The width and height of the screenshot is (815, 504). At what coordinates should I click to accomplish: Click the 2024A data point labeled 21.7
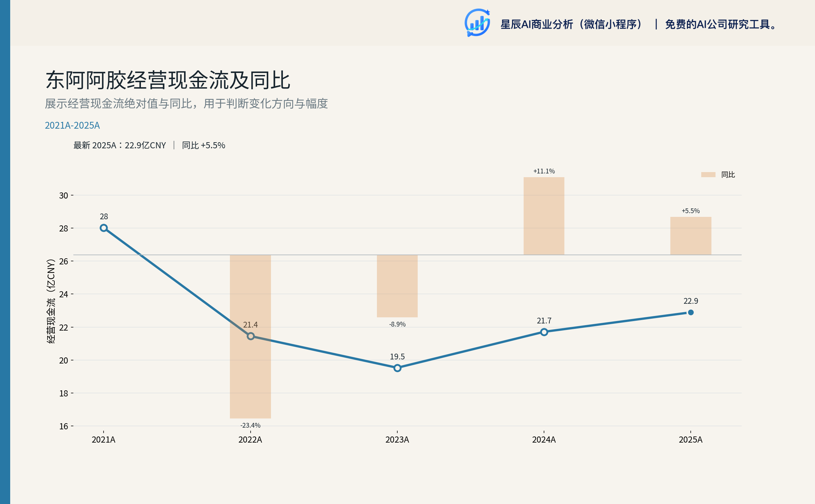[x=544, y=332]
